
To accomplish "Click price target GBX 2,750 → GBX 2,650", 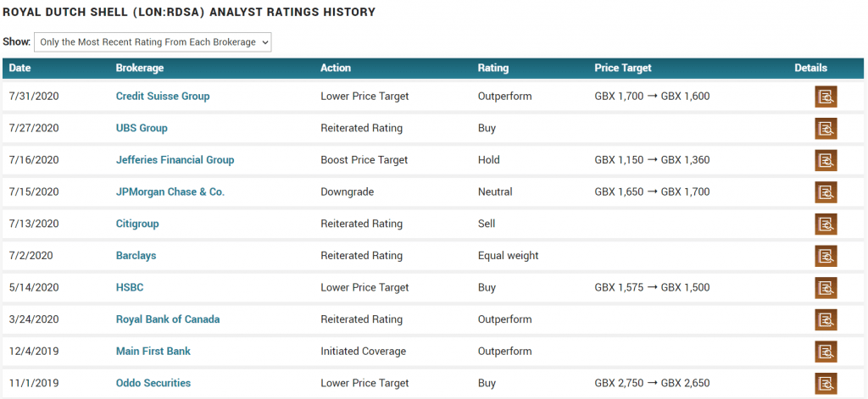I will pos(652,383).
